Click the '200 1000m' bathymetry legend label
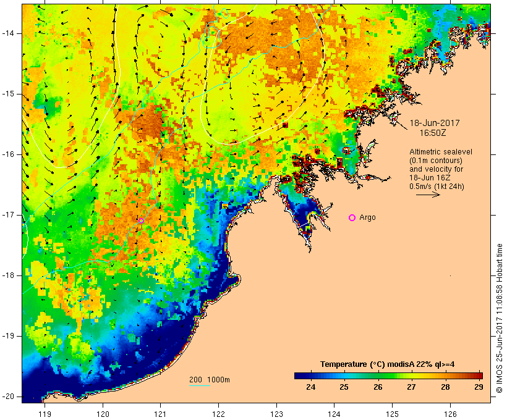 pyautogui.click(x=210, y=380)
